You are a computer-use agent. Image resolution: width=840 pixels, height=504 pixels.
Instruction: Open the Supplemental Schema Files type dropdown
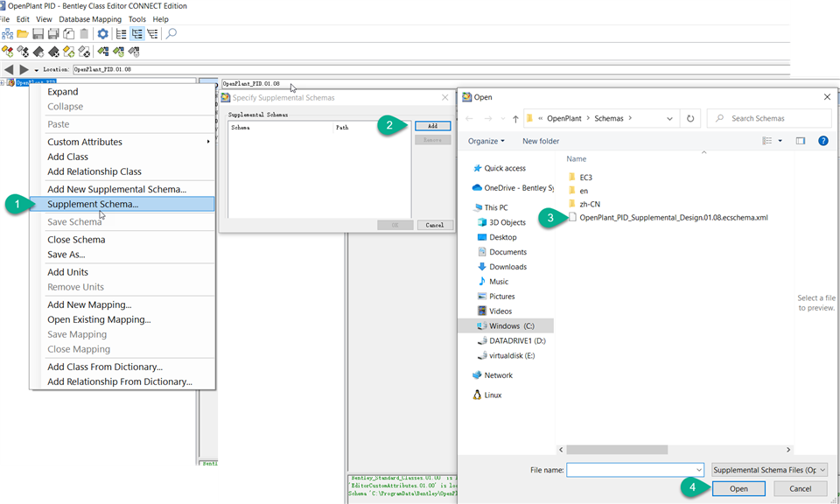pos(769,470)
